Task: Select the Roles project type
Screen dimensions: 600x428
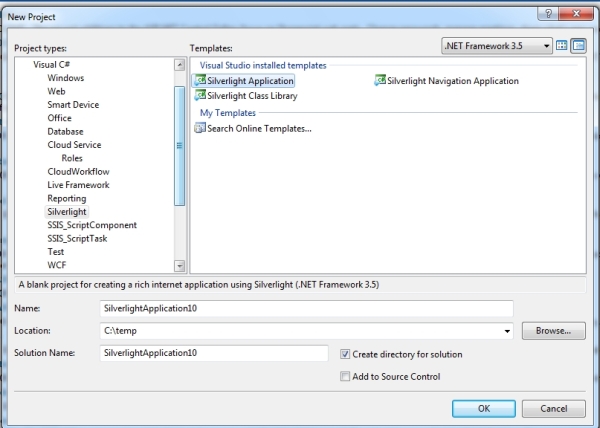Action: pos(72,158)
